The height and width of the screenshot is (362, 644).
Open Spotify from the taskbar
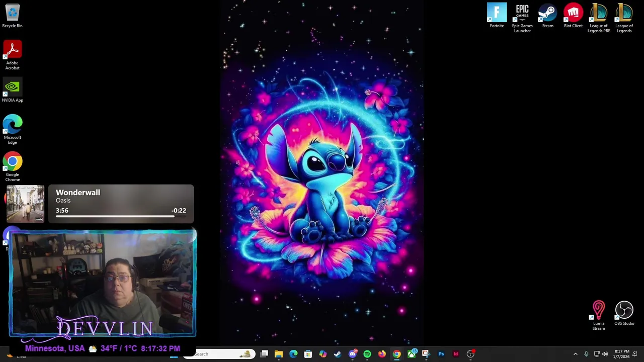pyautogui.click(x=367, y=354)
